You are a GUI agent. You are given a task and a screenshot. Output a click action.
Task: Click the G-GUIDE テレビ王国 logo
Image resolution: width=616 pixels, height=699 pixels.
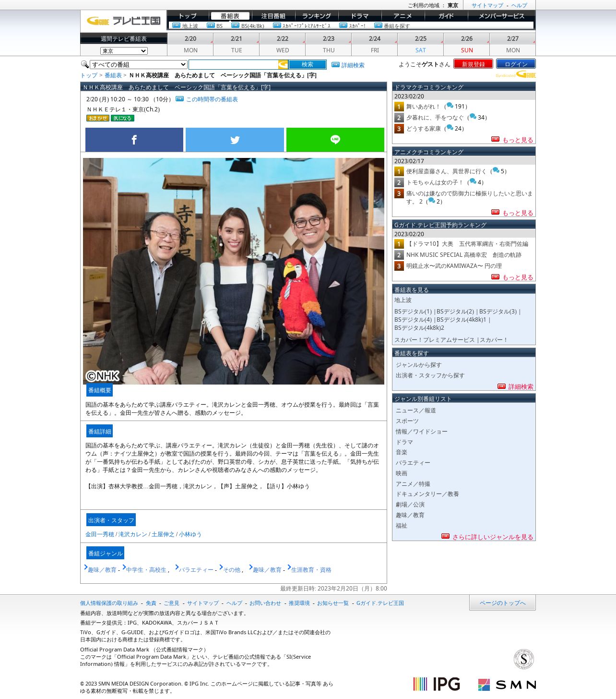123,21
